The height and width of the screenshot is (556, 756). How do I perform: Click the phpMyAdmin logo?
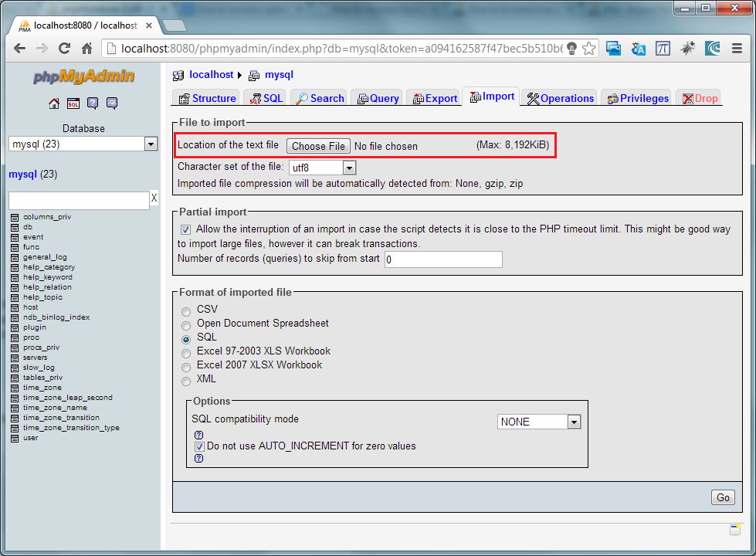83,76
